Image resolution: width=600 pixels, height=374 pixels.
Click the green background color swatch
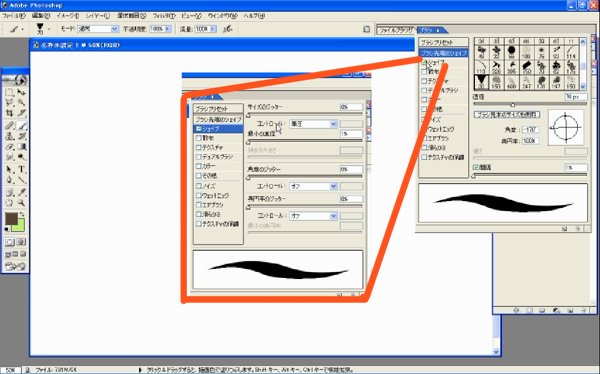pos(20,227)
